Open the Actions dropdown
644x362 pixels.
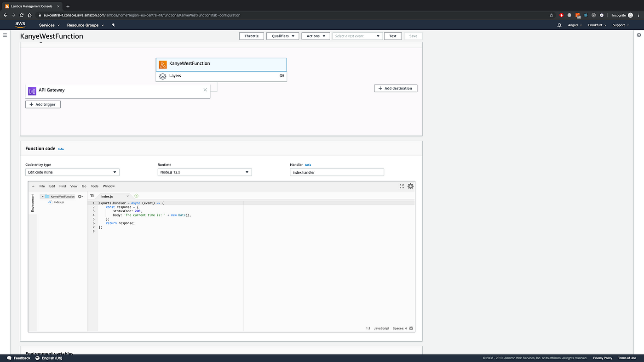click(316, 36)
